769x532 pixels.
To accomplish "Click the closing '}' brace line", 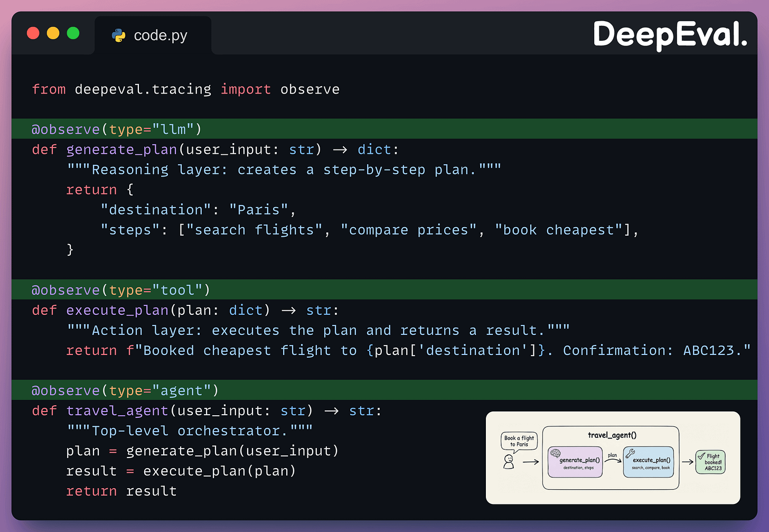I will (x=70, y=249).
